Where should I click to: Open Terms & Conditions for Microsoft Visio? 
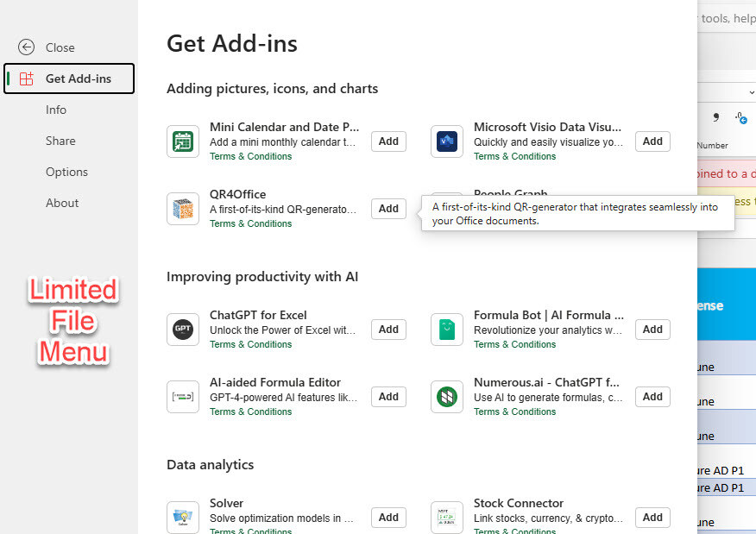pos(514,156)
